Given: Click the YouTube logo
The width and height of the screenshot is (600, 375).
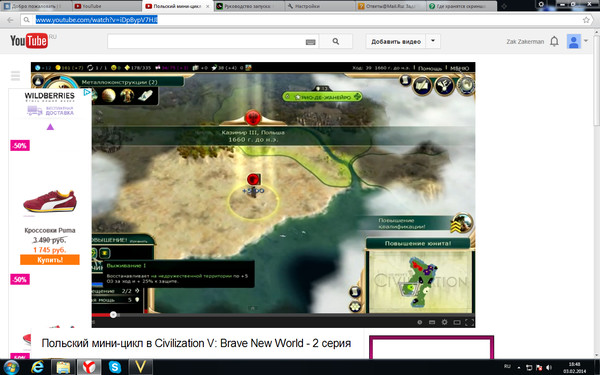Looking at the screenshot, I should 29,41.
